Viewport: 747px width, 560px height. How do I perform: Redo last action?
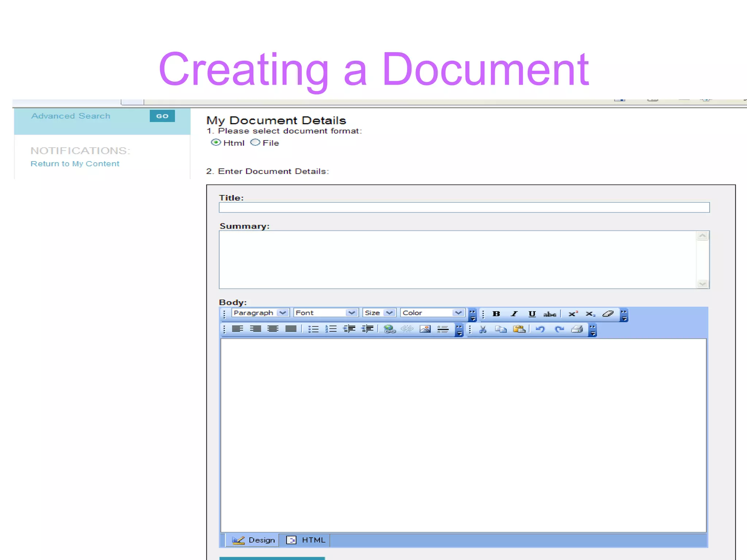(559, 330)
